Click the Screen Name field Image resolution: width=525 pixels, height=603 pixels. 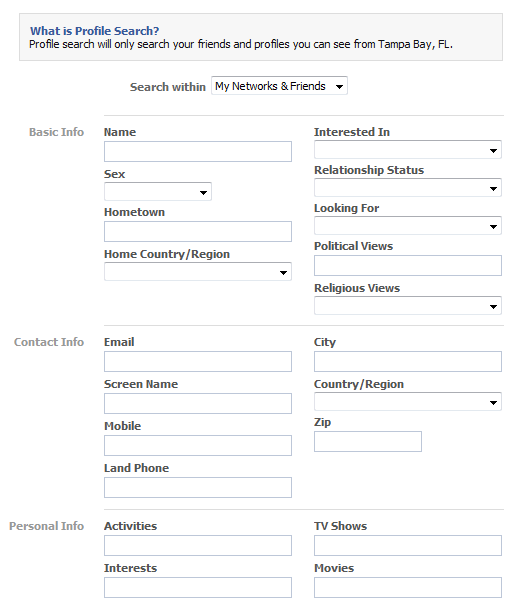click(x=198, y=403)
